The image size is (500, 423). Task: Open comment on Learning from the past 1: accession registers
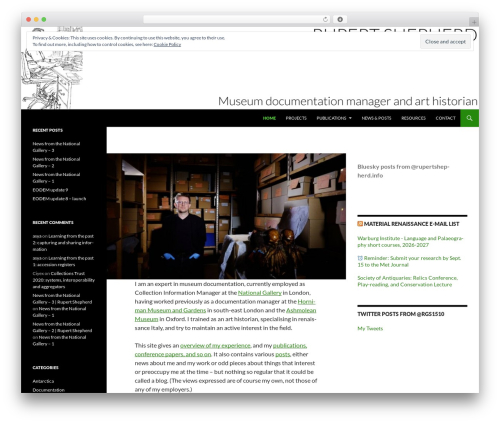(x=63, y=261)
